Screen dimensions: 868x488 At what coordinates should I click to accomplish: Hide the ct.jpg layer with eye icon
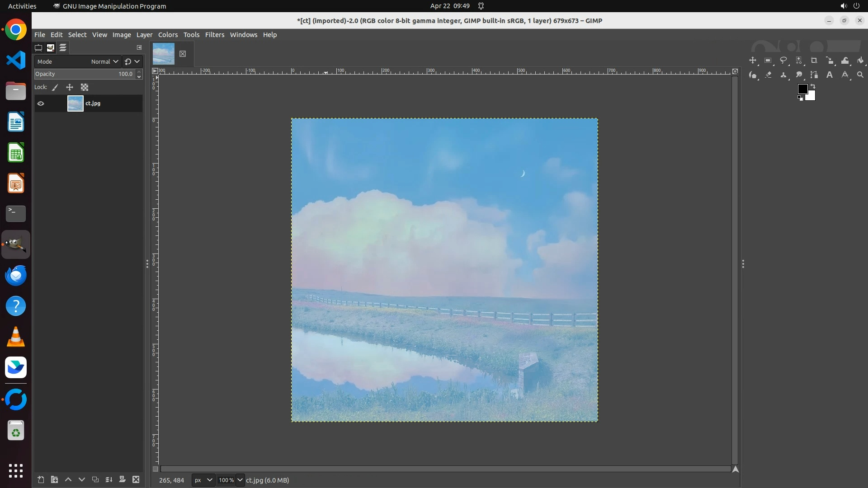41,103
